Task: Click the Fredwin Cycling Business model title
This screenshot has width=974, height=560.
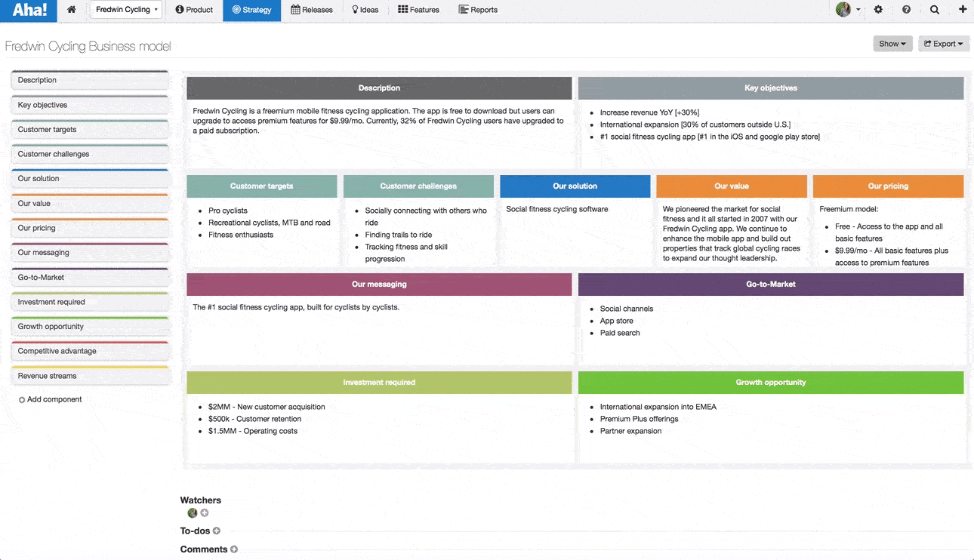Action: coord(88,46)
